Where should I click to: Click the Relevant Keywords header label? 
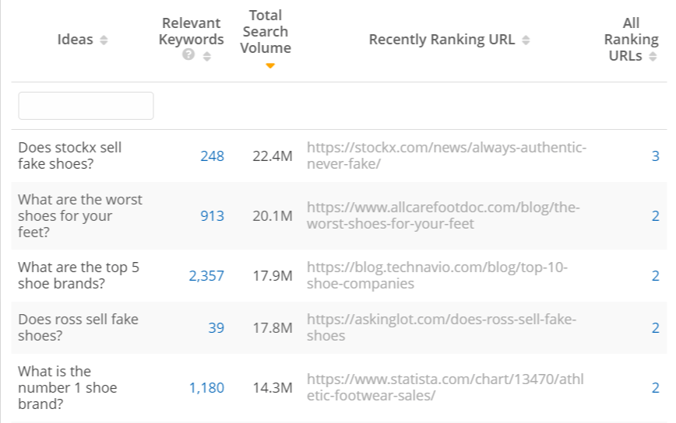[191, 31]
